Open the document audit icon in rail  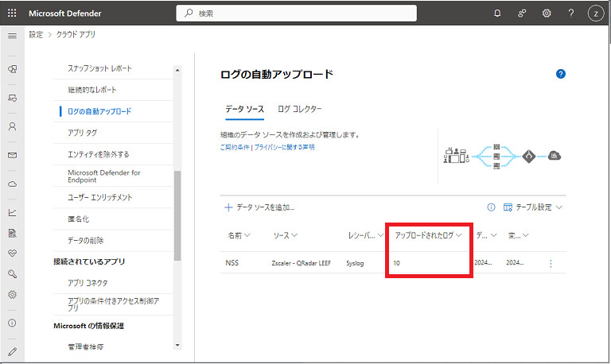(13, 233)
